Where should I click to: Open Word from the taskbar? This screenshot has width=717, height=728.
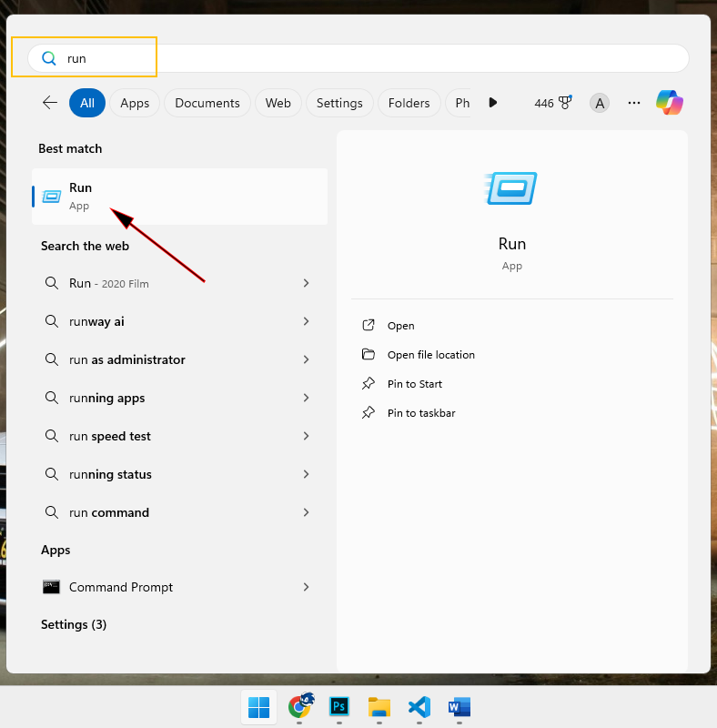tap(459, 706)
